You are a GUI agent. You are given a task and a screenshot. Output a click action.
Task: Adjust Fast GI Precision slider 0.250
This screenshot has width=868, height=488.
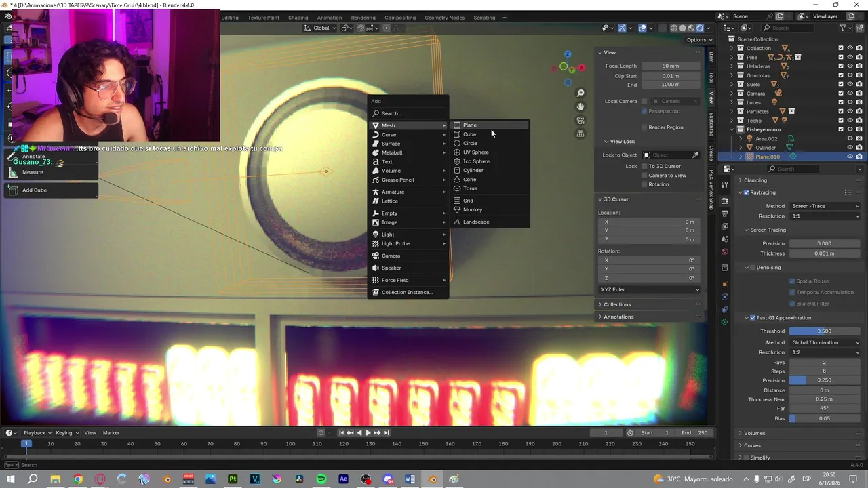pos(824,380)
